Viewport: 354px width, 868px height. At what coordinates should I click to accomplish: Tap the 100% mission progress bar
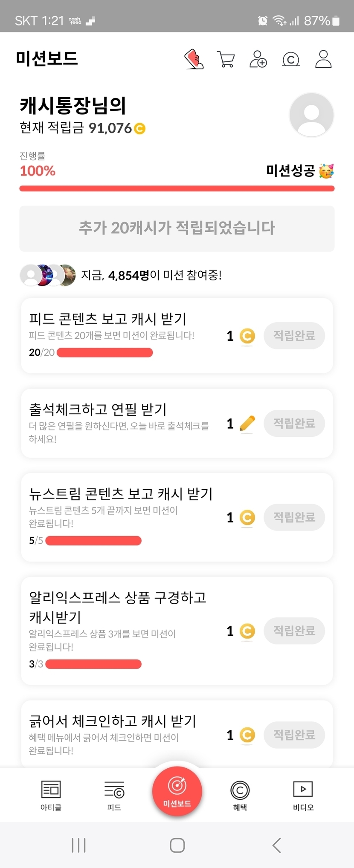(177, 188)
